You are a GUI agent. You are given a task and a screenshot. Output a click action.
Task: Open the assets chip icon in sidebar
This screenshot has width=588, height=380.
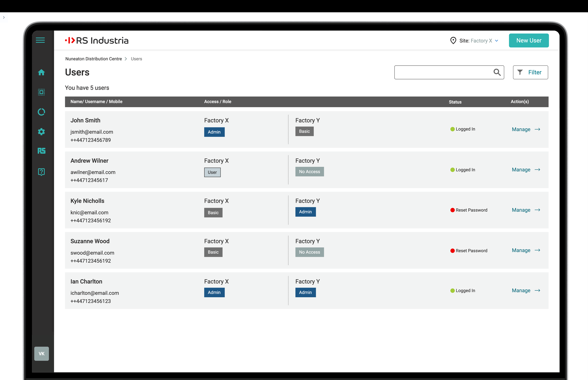(41, 92)
